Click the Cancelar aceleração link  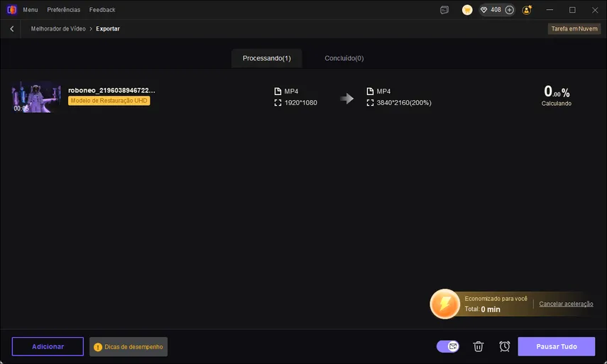click(x=566, y=304)
